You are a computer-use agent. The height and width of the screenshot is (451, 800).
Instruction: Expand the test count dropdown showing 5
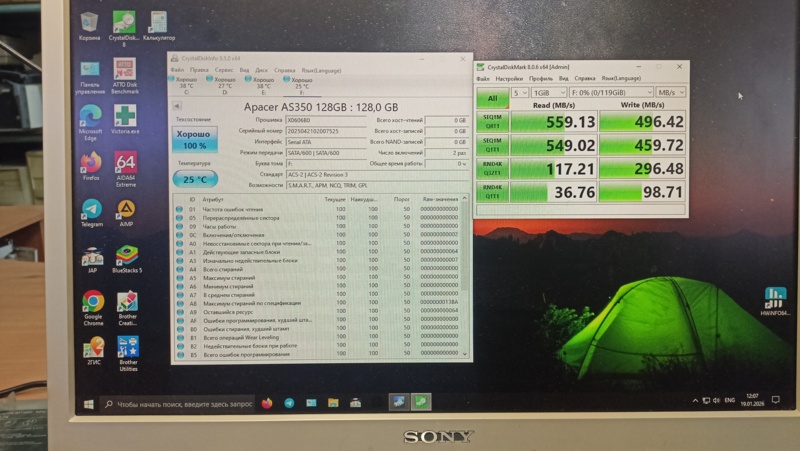pyautogui.click(x=519, y=92)
